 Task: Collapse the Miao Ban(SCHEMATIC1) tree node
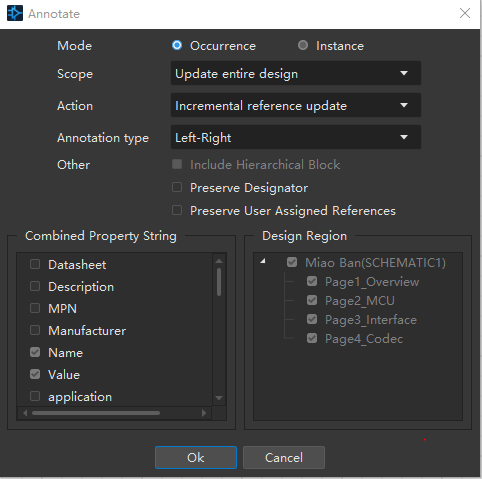click(x=263, y=261)
